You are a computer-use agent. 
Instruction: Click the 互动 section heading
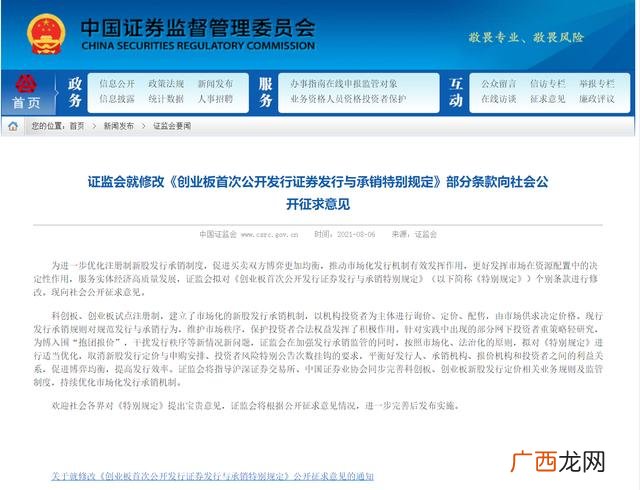pos(456,92)
